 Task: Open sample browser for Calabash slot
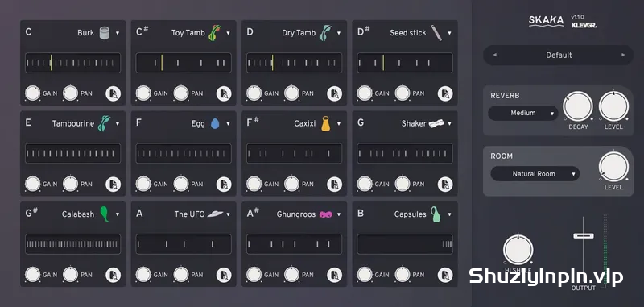pyautogui.click(x=113, y=275)
